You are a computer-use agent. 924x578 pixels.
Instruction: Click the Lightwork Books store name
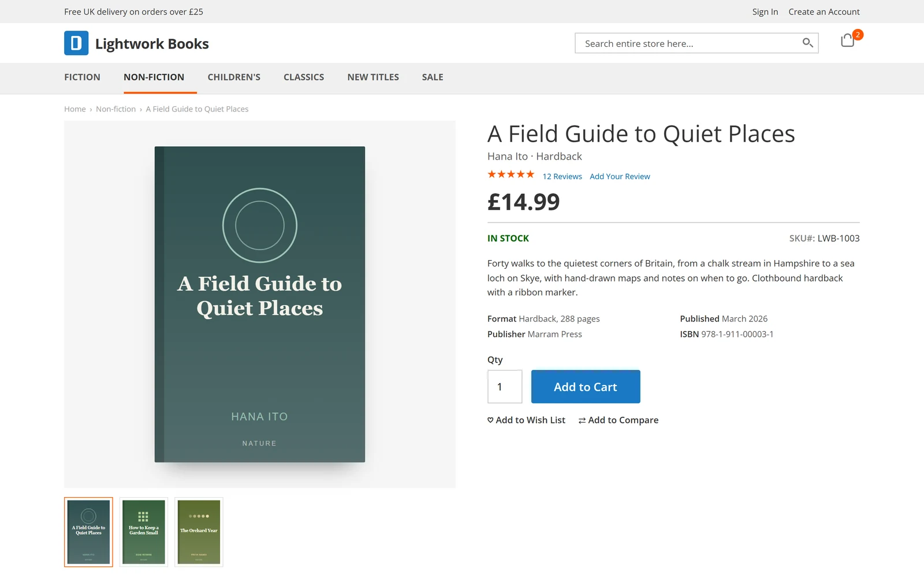click(152, 44)
